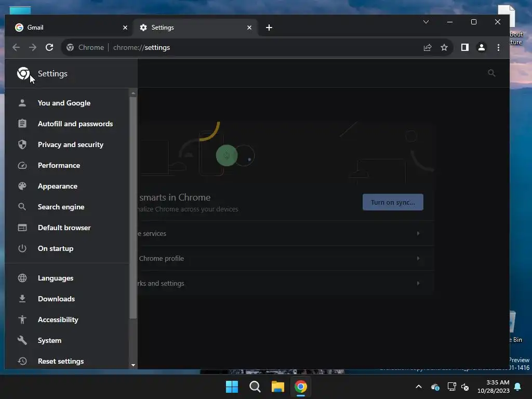Click the chrome://settings address bar

[x=258, y=47]
